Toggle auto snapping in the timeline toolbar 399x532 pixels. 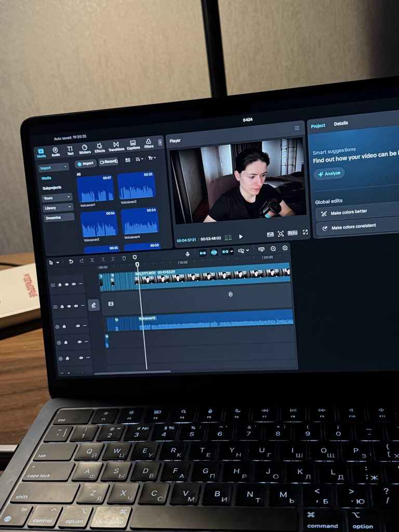tap(214, 252)
